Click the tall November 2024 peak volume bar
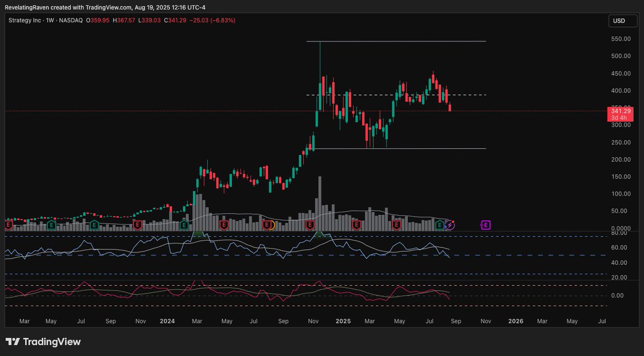 (x=320, y=204)
